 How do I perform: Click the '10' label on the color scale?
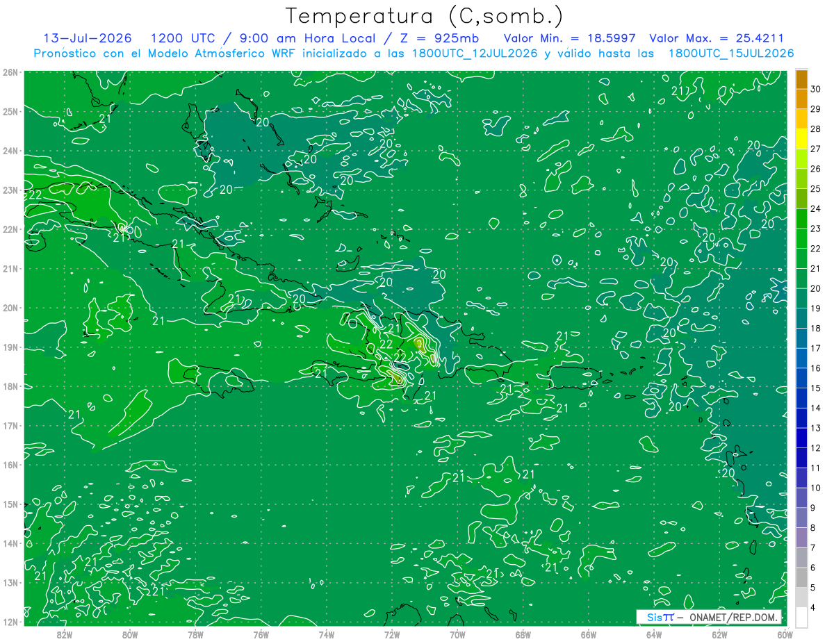point(816,488)
